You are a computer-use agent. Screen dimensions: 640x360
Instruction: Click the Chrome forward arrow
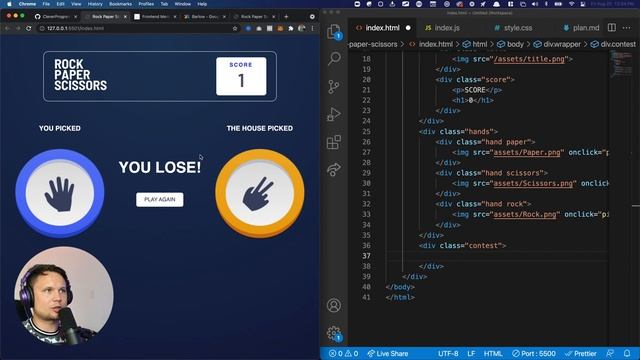(x=18, y=28)
